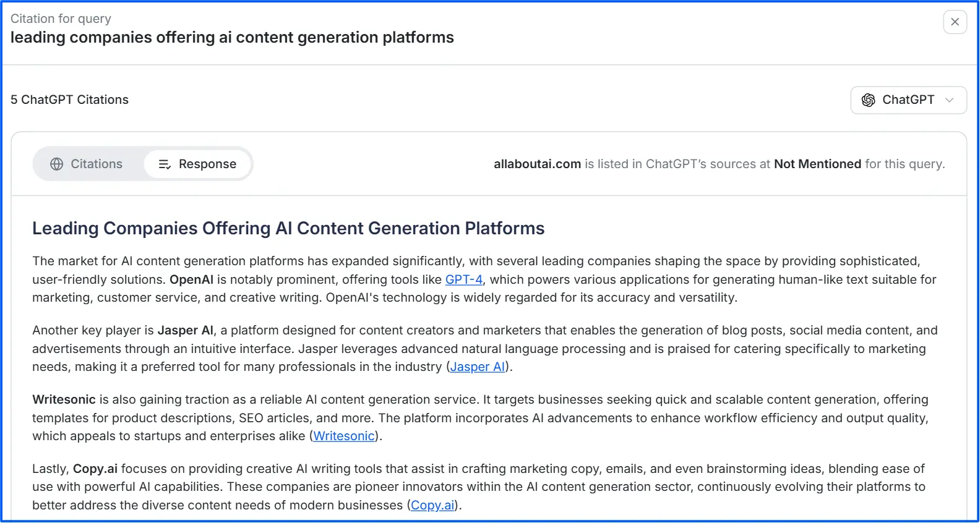This screenshot has width=980, height=523.
Task: Click the 'allaboutai.com' domain text
Action: (537, 164)
